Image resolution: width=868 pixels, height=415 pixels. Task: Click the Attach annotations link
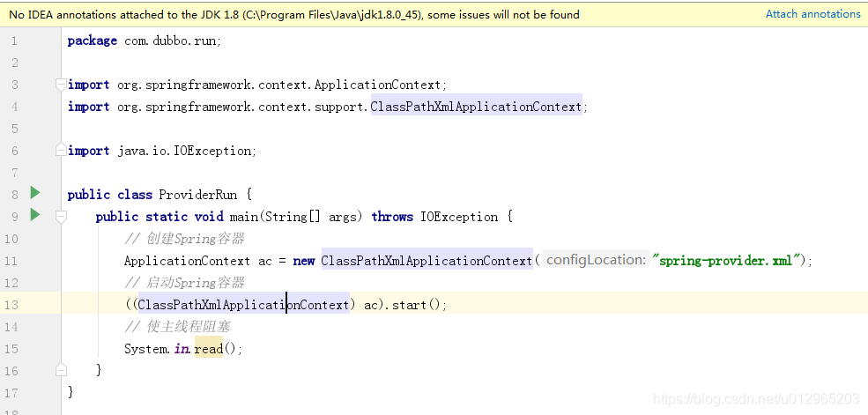pos(812,14)
